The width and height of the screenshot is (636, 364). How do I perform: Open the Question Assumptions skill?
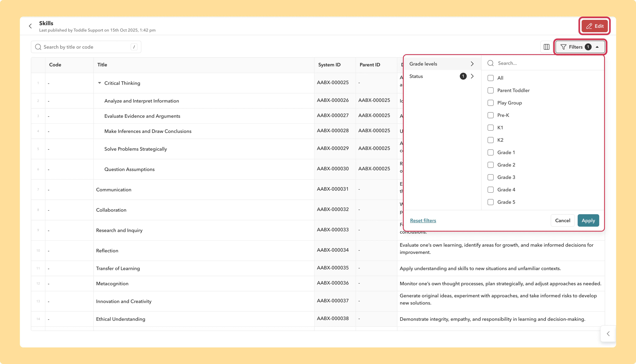coord(129,169)
